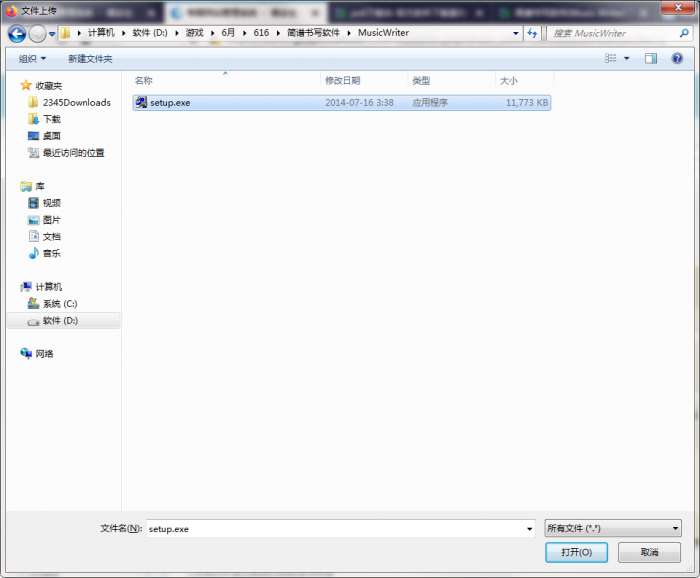
Task: Click into the 文件名 input field
Action: tap(336, 529)
